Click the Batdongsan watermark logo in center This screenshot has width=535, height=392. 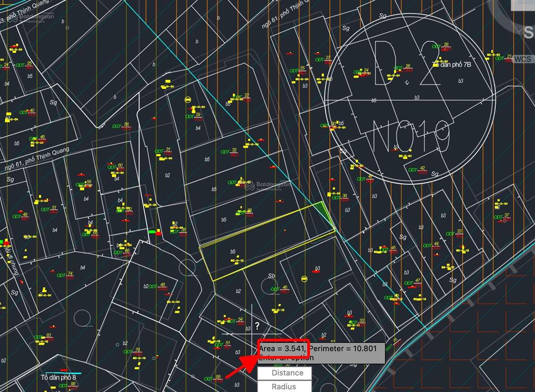click(x=269, y=186)
